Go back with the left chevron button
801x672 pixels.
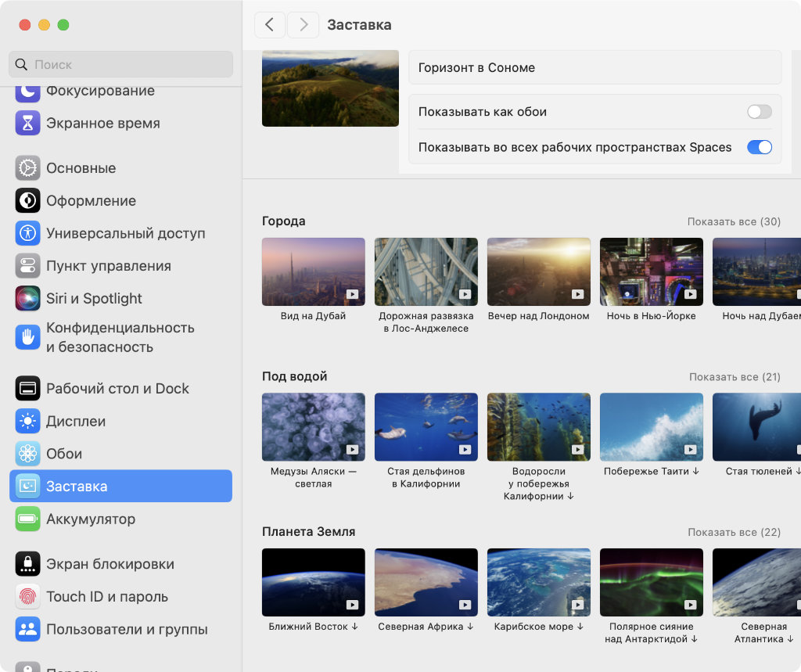270,25
